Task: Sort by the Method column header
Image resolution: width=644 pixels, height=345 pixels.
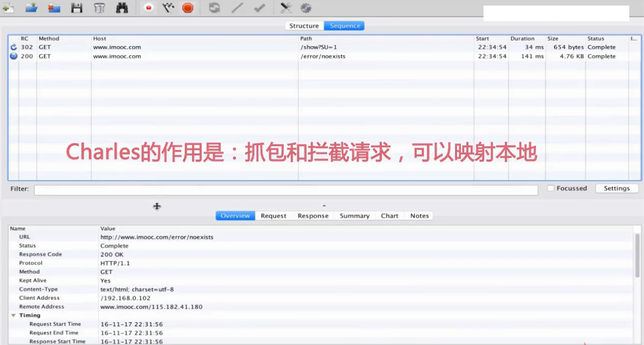Action: 64,38
